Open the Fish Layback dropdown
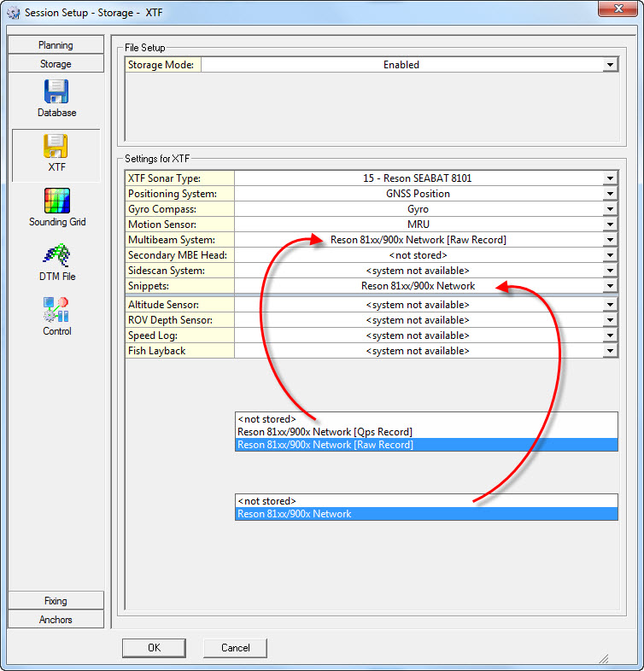644x671 pixels. (610, 351)
